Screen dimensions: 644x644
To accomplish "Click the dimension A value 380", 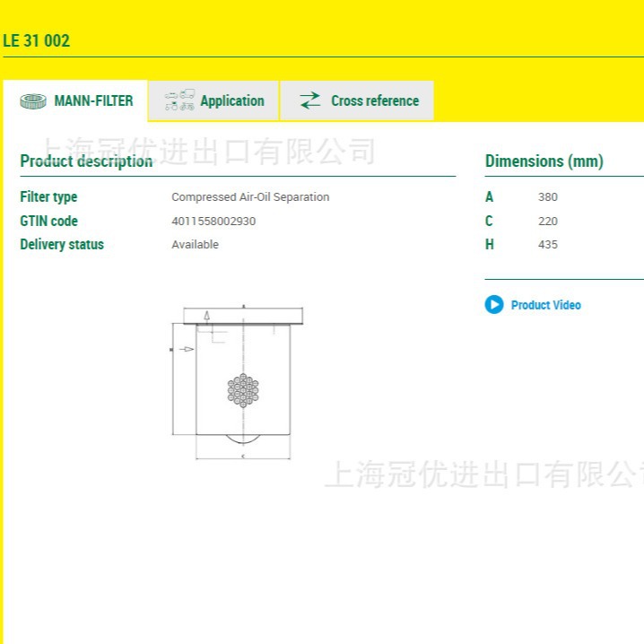I will click(x=548, y=197).
